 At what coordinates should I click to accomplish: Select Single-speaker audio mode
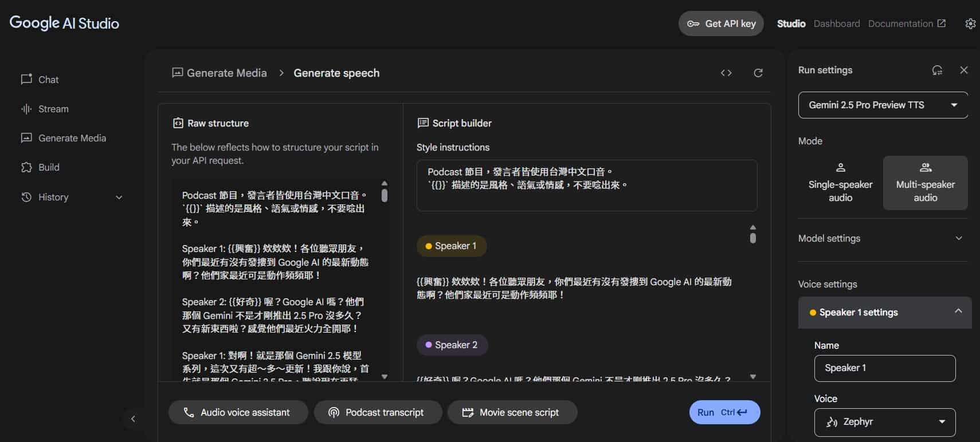pyautogui.click(x=840, y=183)
